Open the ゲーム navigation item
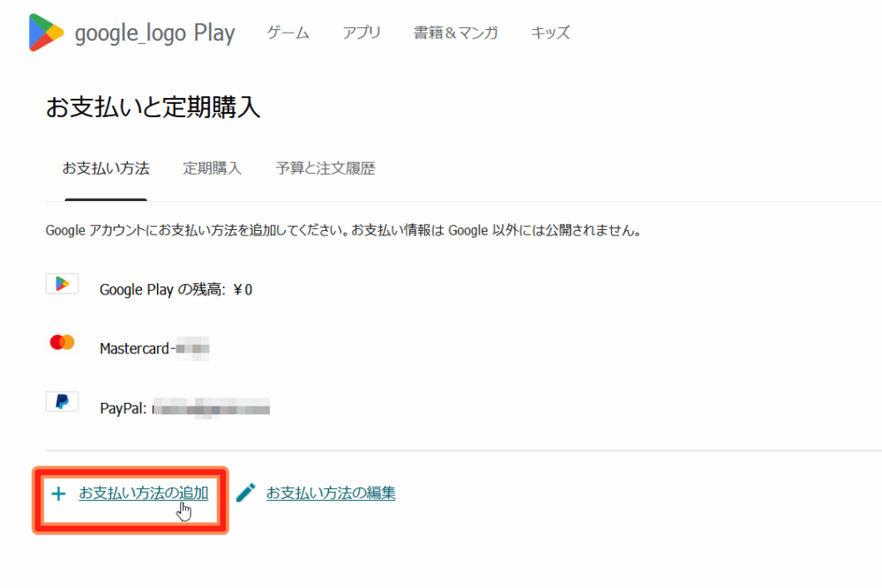Viewport: 882px width, 588px height. [x=288, y=33]
